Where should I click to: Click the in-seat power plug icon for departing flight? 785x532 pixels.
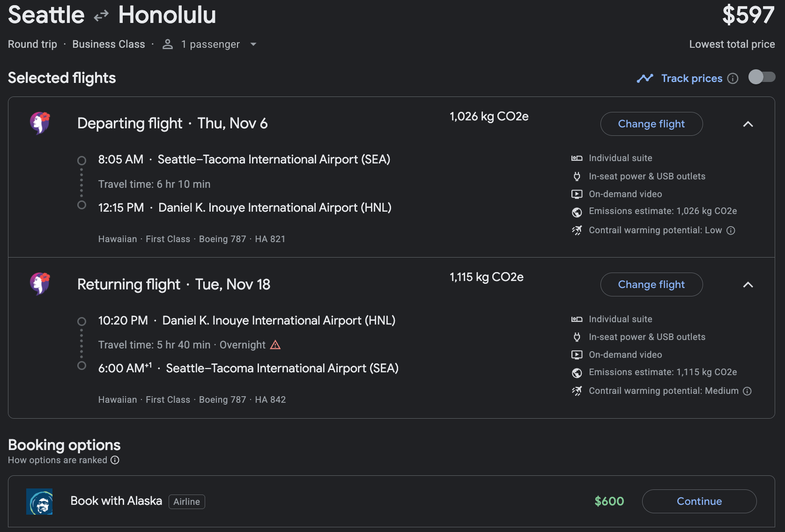[x=577, y=177]
